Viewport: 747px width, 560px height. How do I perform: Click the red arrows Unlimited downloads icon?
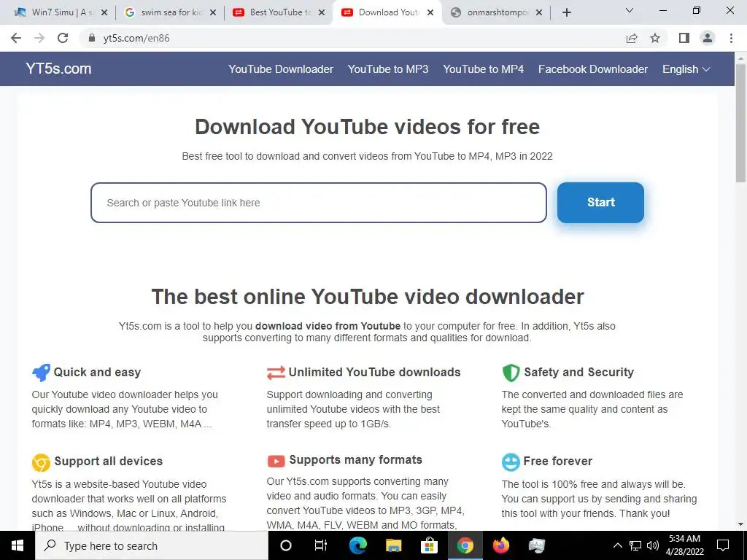(276, 373)
